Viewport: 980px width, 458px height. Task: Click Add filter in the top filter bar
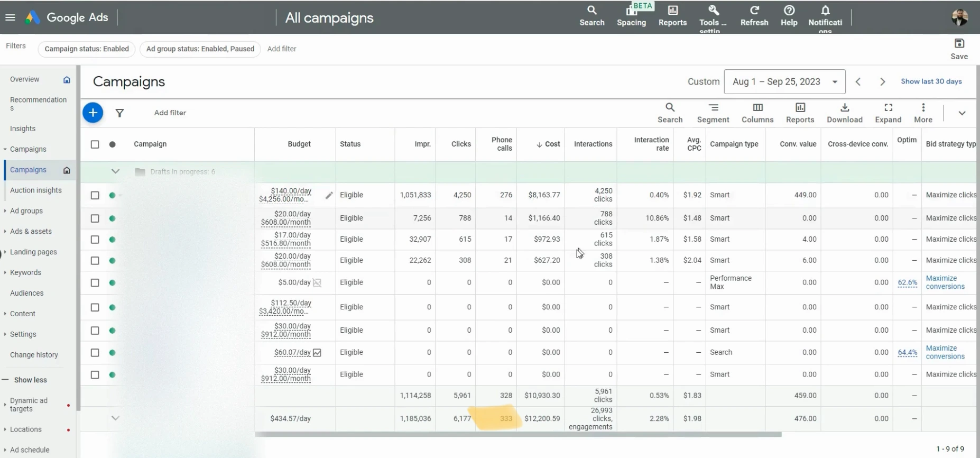282,49
